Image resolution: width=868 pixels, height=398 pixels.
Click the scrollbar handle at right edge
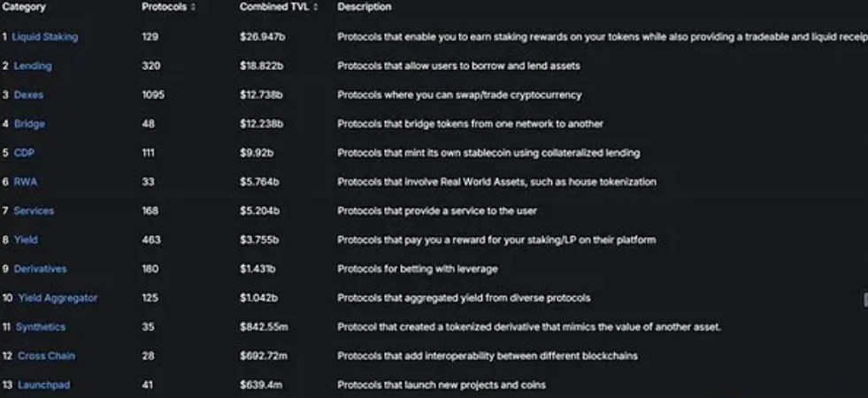(x=865, y=300)
